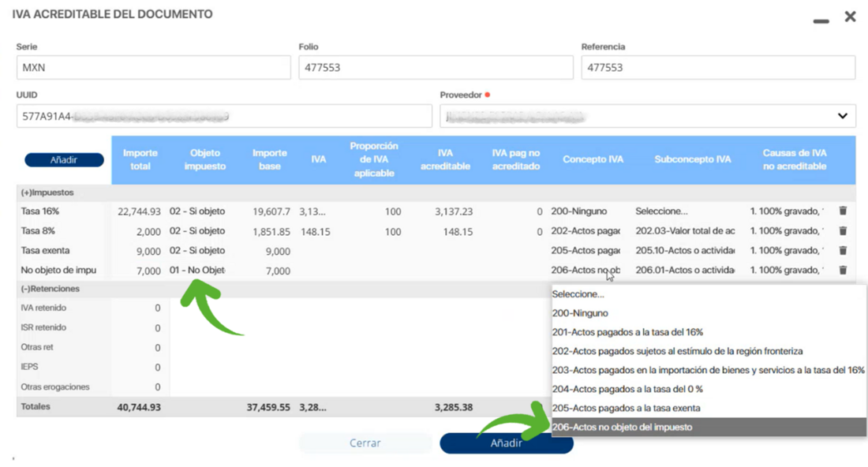The image size is (868, 467).
Task: Minimize the IVA acreditable dialog
Action: coord(821,21)
